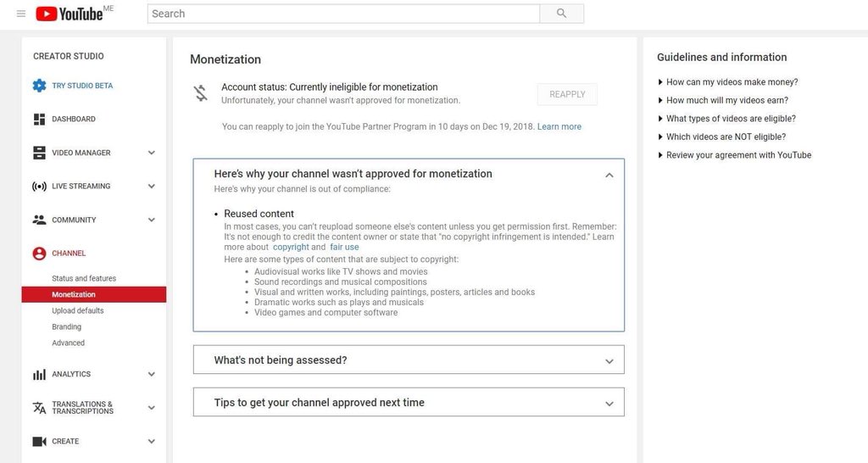This screenshot has height=463, width=868.
Task: Select the Monetization submenu item
Action: pos(94,294)
